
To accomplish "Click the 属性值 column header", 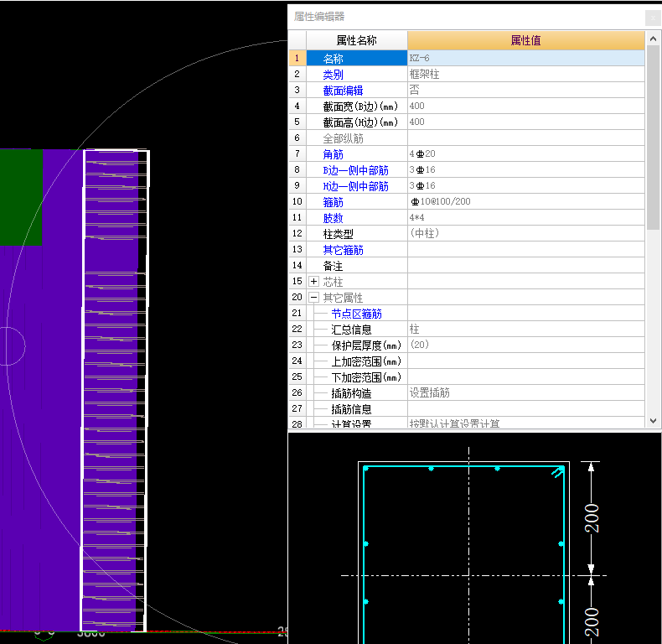I will click(x=525, y=40).
